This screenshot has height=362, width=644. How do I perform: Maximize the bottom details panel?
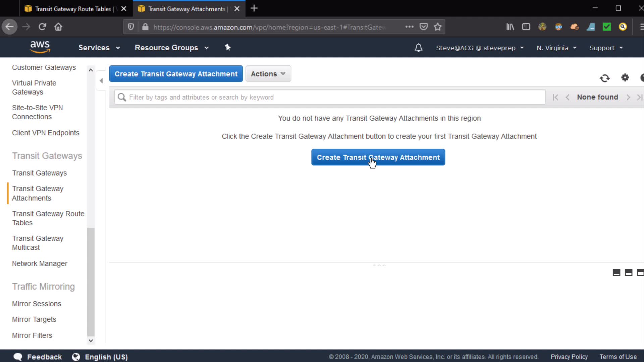coord(640,273)
